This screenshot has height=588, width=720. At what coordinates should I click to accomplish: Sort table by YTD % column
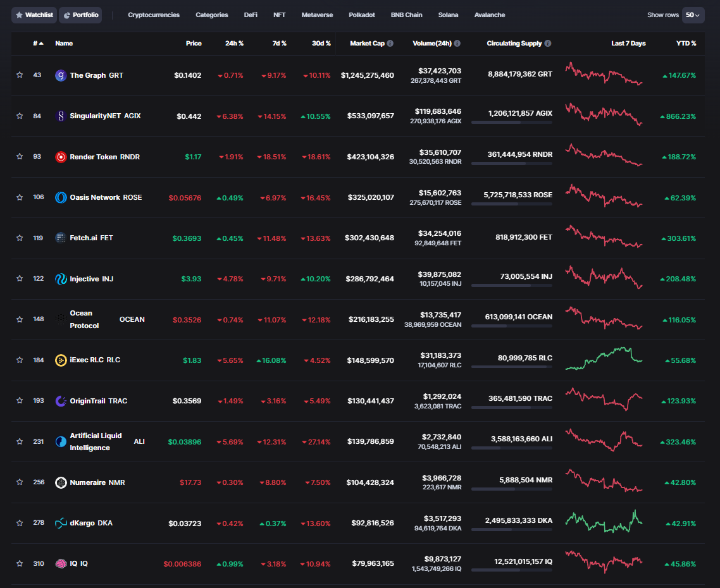686,43
